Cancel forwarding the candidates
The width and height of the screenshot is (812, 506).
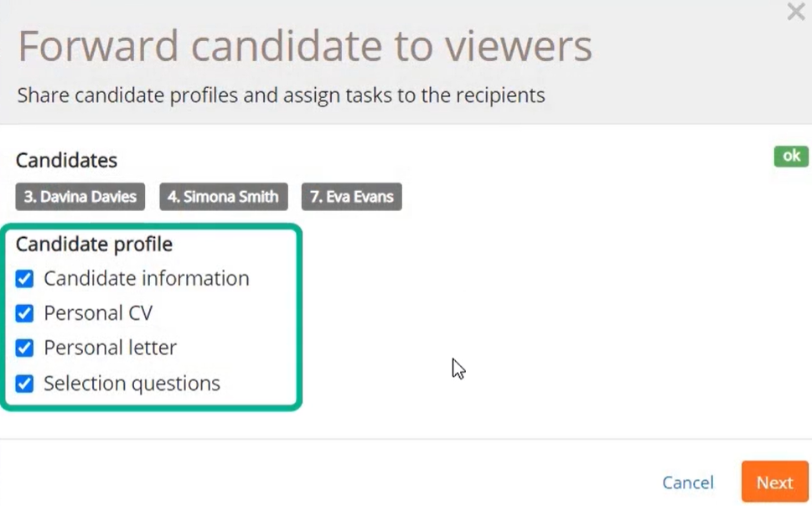click(x=688, y=483)
